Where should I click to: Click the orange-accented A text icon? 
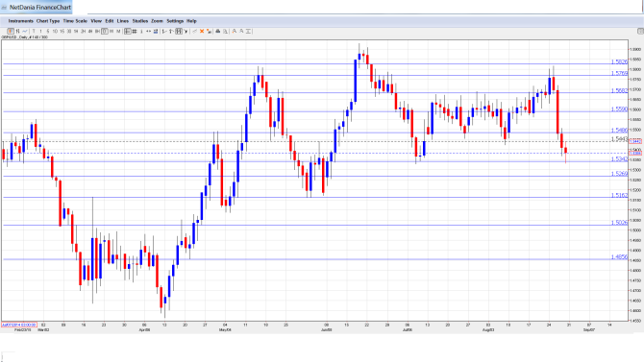point(235,31)
